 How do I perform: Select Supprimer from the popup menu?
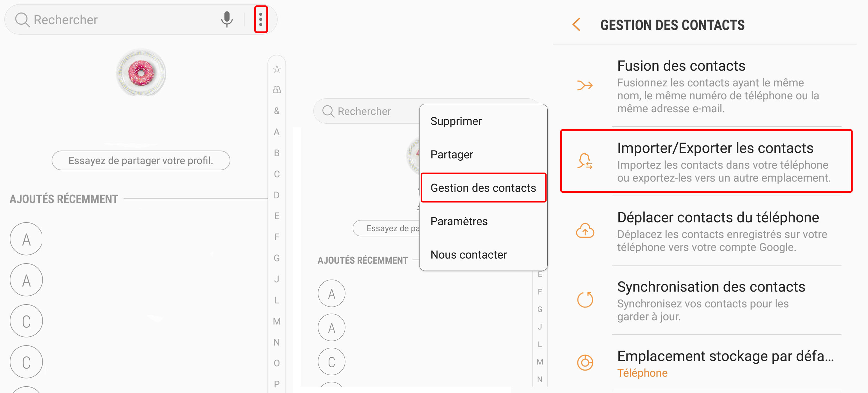456,121
